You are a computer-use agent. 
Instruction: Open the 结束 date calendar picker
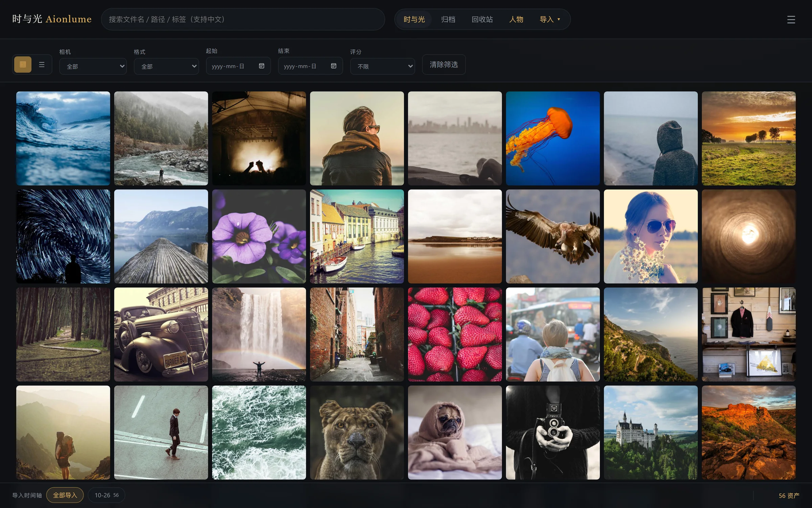pos(334,66)
